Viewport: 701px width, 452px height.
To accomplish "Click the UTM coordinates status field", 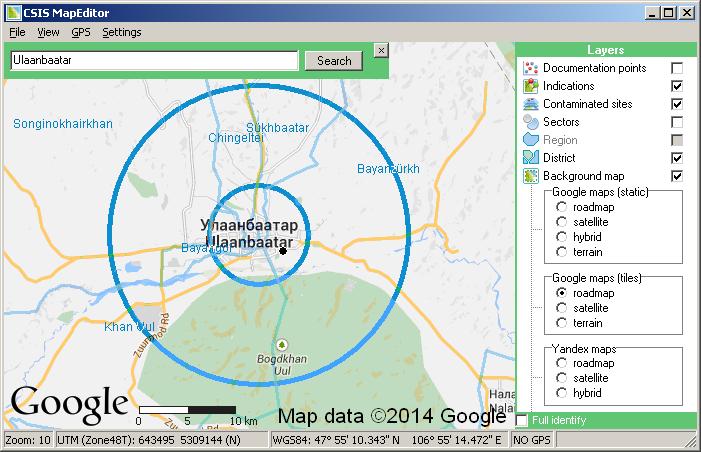I will [161, 440].
